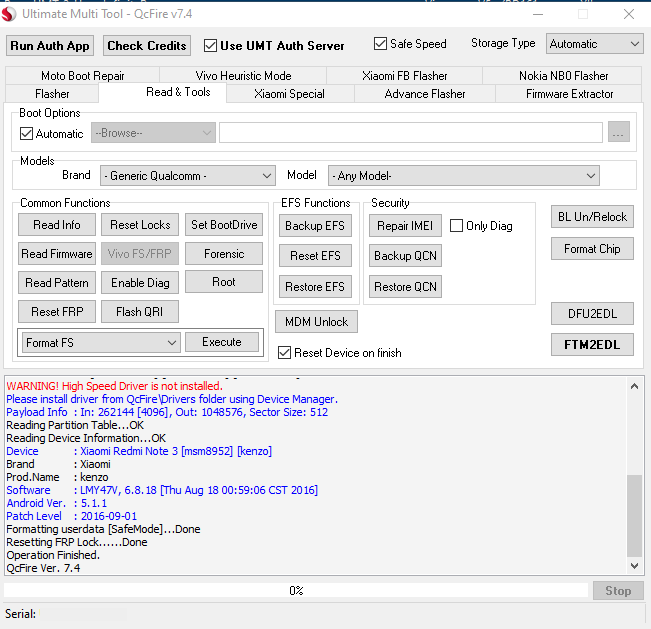
Task: Switch to Advance Flasher tab
Action: point(425,93)
